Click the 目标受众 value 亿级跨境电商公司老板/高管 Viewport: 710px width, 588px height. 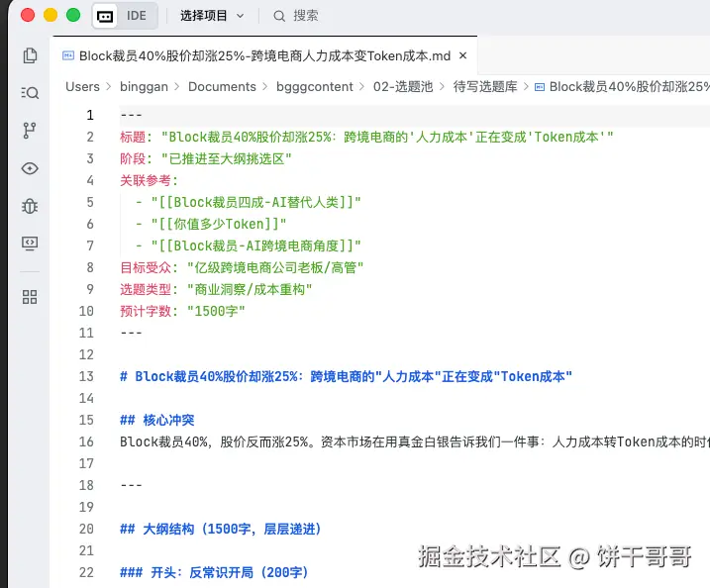275,267
